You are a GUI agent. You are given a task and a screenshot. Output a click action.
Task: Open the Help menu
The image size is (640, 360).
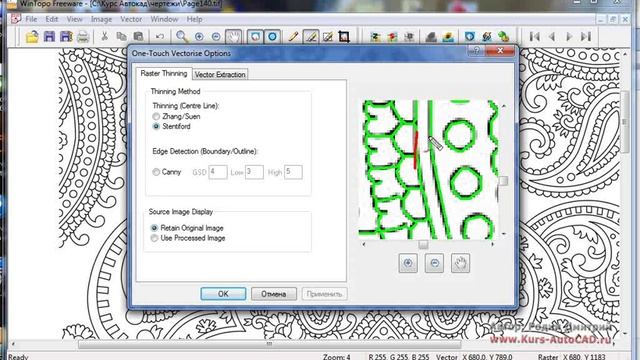[194, 19]
